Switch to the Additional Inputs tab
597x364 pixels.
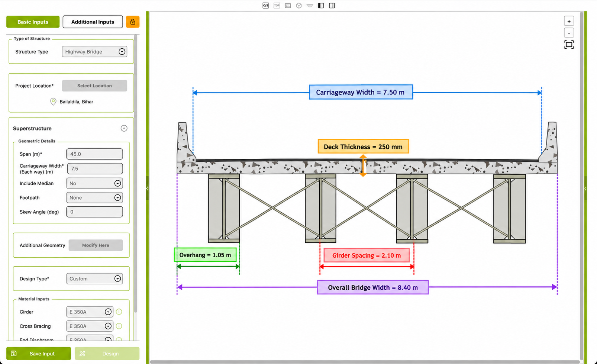(x=93, y=22)
